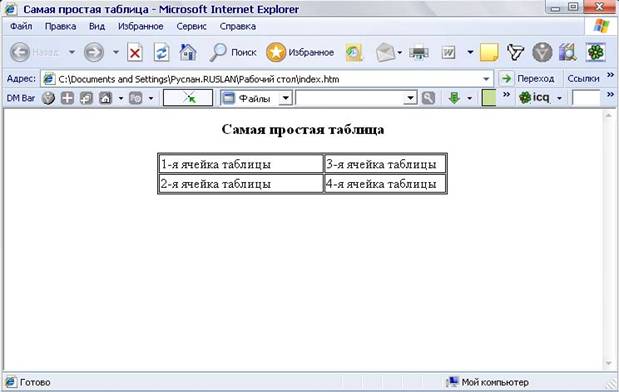Click the Forward navigation arrow button
Viewport: 619px width, 392px height.
tap(94, 52)
